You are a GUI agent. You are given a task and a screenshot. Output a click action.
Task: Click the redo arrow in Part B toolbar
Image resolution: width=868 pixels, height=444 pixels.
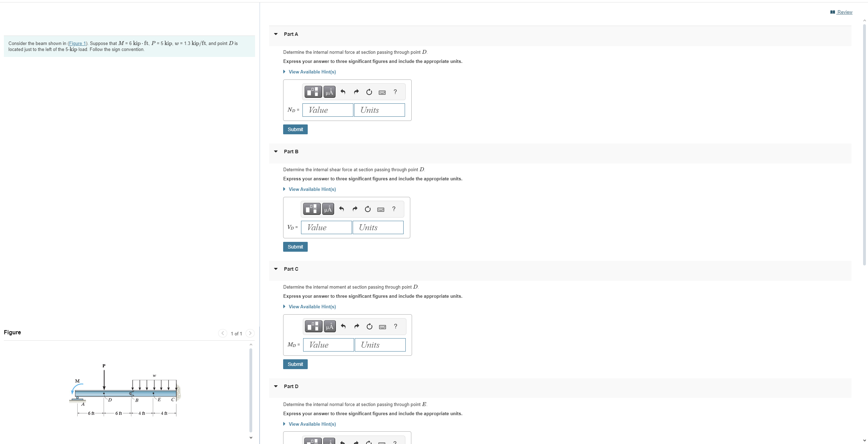point(355,209)
